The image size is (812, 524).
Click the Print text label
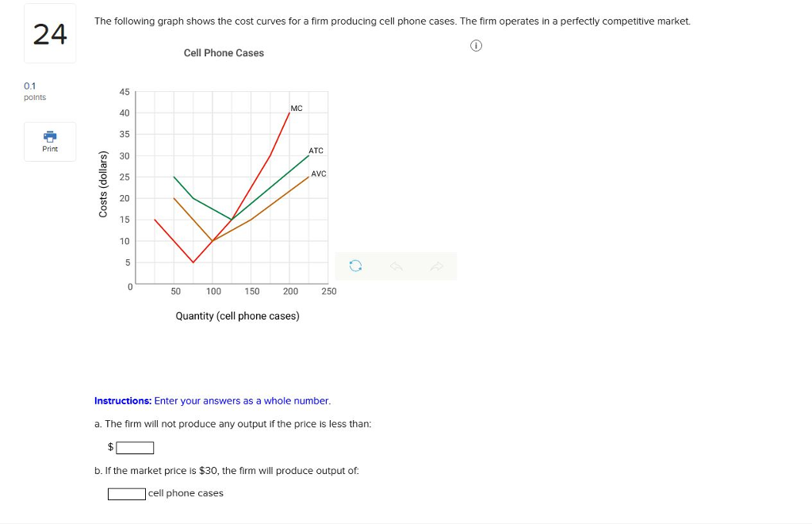(49, 148)
